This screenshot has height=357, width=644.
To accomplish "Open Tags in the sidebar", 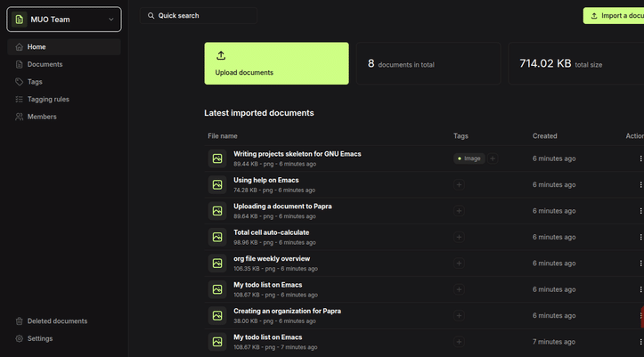I will point(64,82).
